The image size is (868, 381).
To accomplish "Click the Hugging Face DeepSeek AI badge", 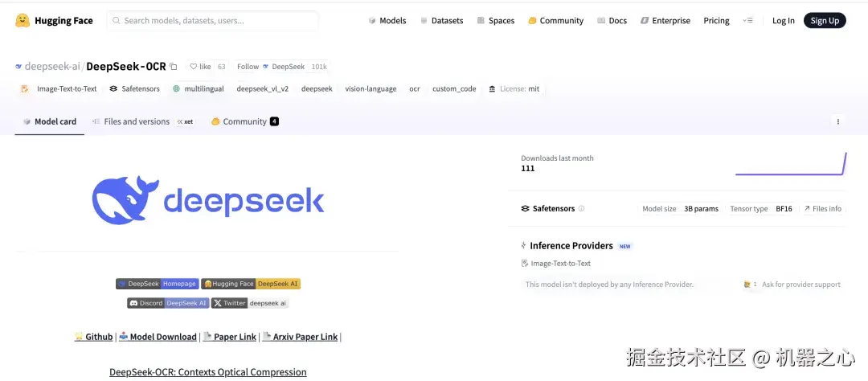I will 251,284.
